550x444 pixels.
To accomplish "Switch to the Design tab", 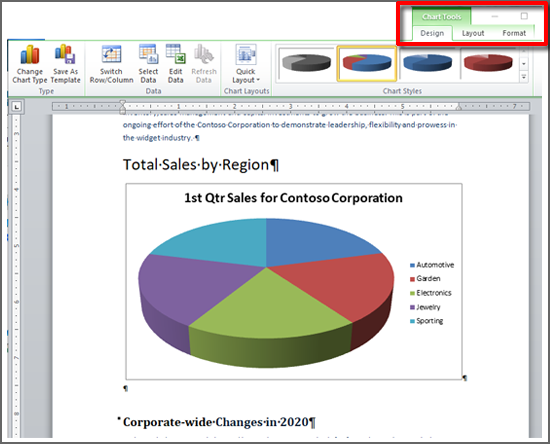I will pos(432,33).
